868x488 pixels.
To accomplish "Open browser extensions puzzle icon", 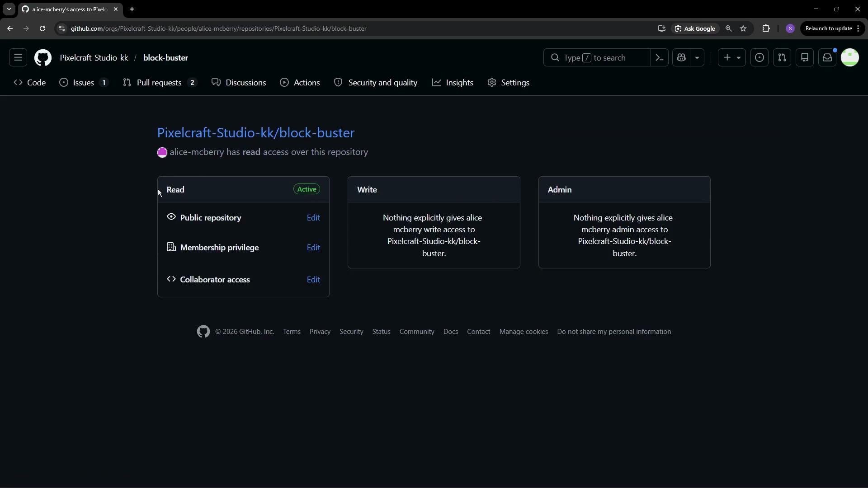I will pos(766,28).
